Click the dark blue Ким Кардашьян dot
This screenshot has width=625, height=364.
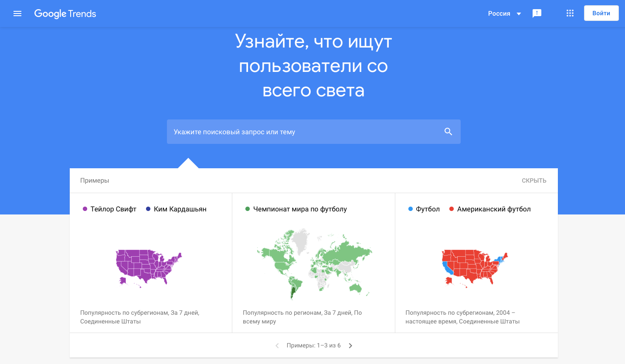click(x=148, y=209)
